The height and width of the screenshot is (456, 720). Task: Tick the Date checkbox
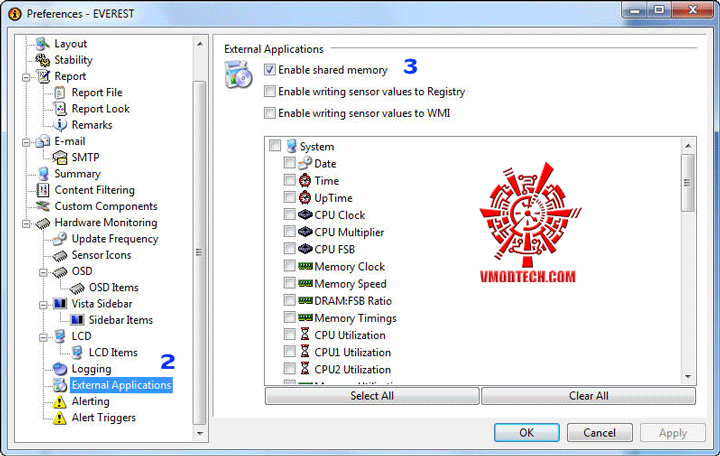pos(289,163)
